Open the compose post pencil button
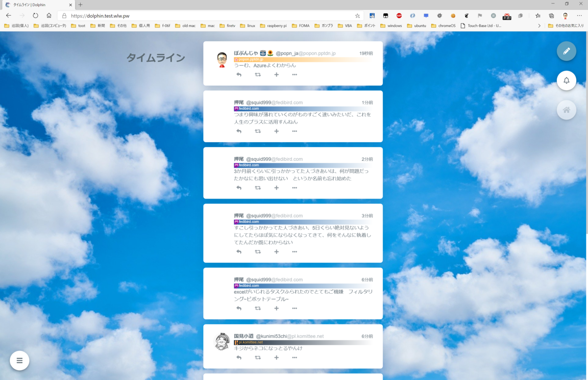The width and height of the screenshot is (588, 380). pyautogui.click(x=566, y=51)
